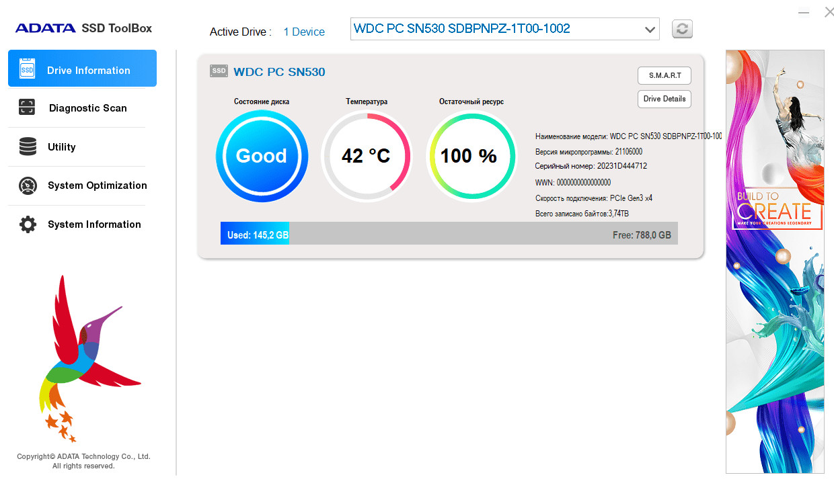
Task: Show the Drive Details
Action: coord(664,99)
